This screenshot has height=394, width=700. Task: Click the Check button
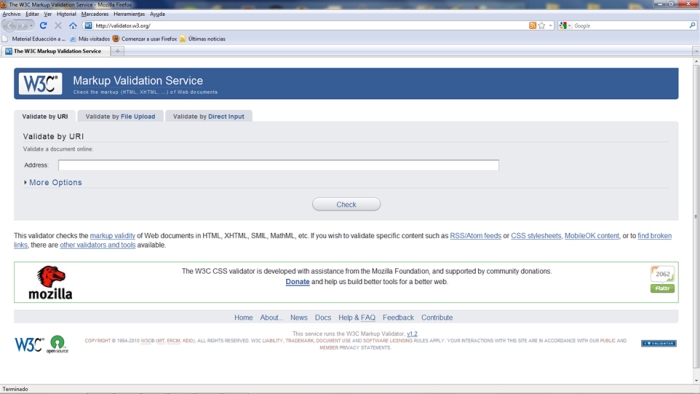point(346,204)
